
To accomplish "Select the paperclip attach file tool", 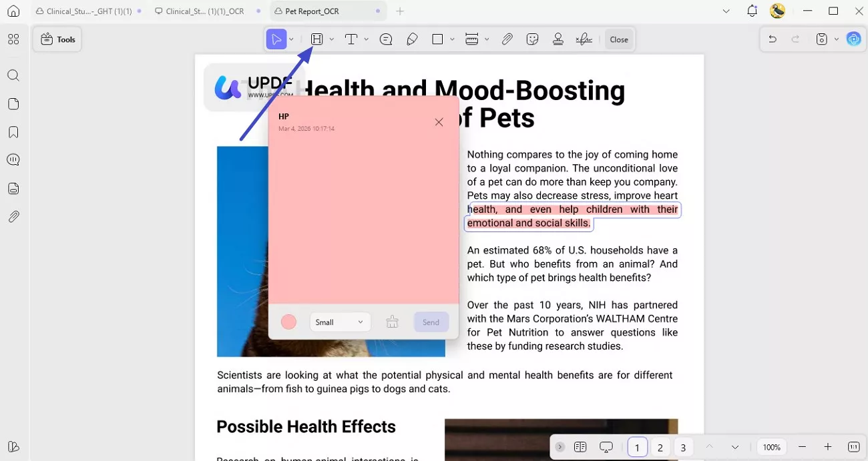I will [507, 39].
